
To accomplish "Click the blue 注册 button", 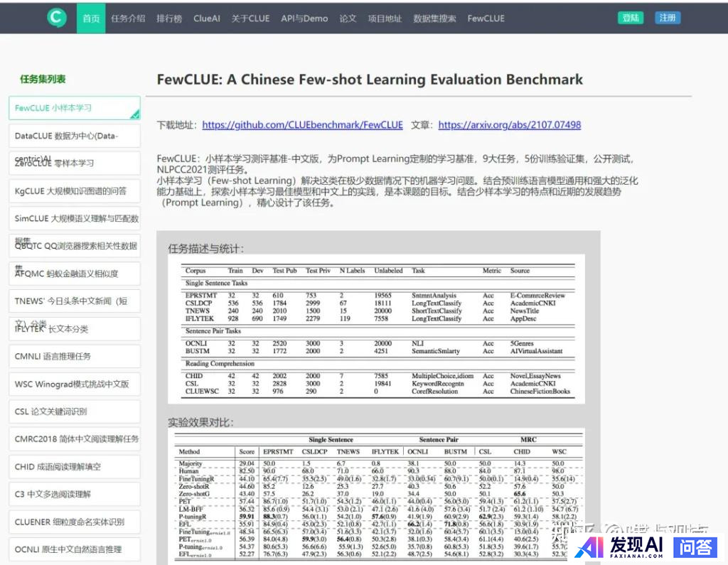I will click(x=668, y=18).
